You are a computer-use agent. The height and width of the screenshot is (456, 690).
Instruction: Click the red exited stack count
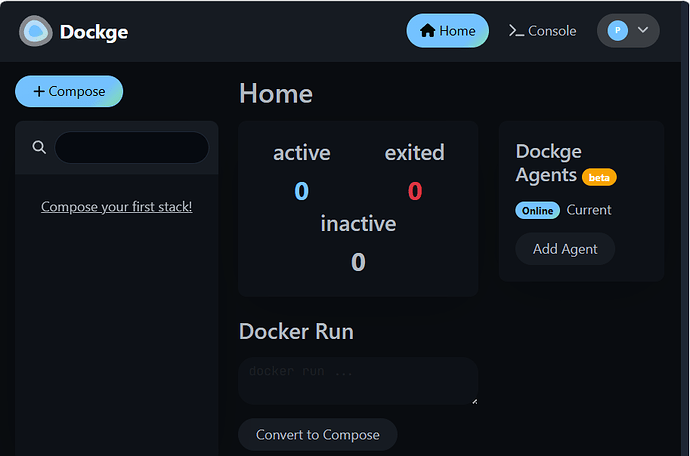414,191
